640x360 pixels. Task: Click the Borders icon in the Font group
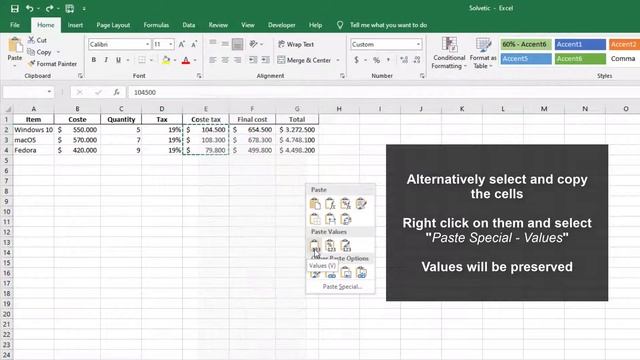(142, 60)
